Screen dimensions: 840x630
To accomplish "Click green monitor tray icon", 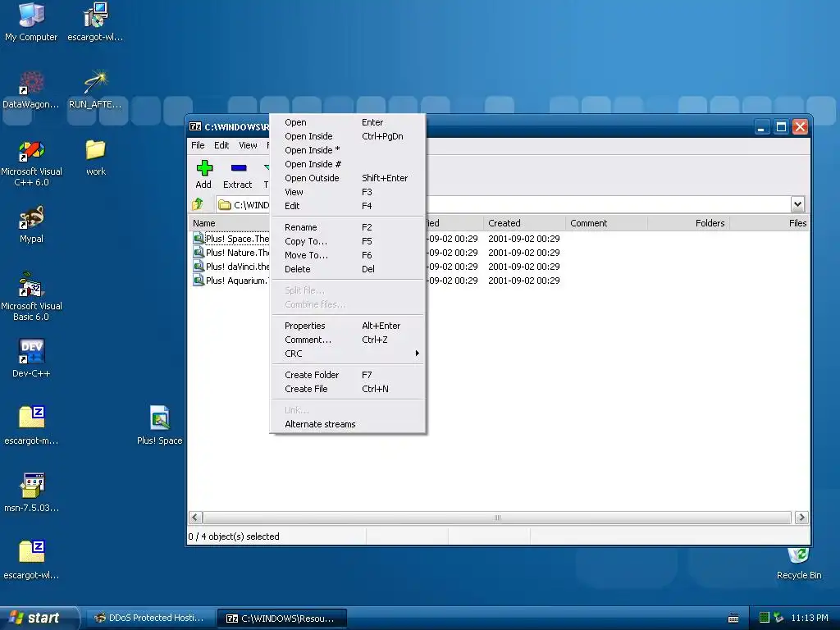I will click(765, 618).
